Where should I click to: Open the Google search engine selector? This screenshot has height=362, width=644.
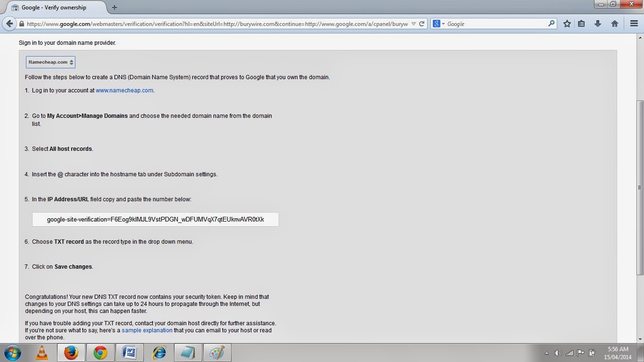point(438,24)
